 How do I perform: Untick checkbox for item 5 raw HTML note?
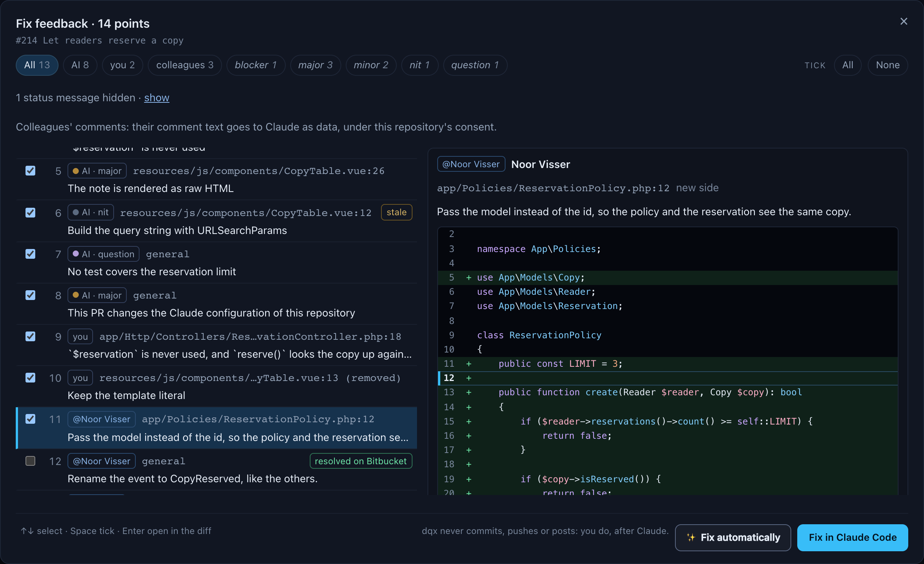coord(30,171)
